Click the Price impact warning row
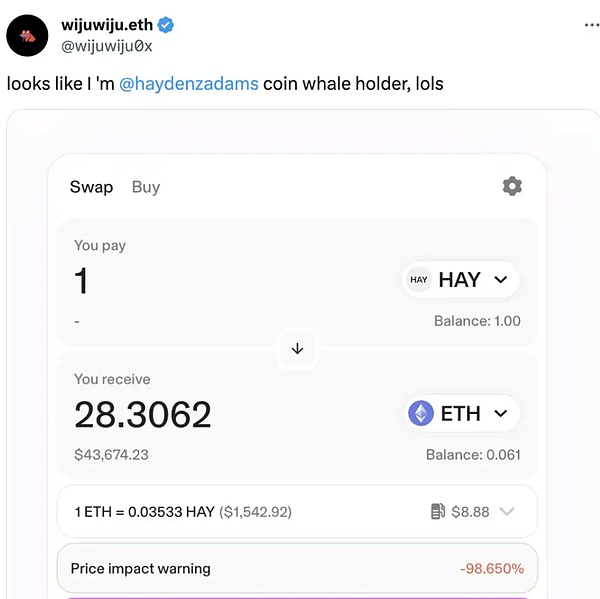This screenshot has width=600, height=599. pyautogui.click(x=297, y=568)
